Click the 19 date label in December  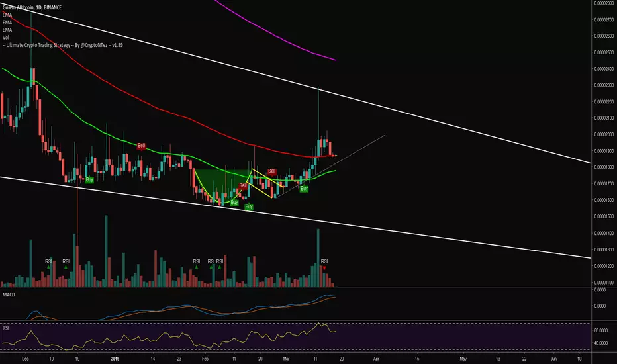pos(77,359)
